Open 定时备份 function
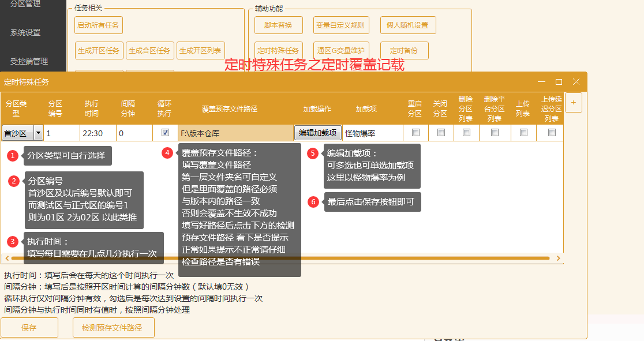 tap(404, 50)
